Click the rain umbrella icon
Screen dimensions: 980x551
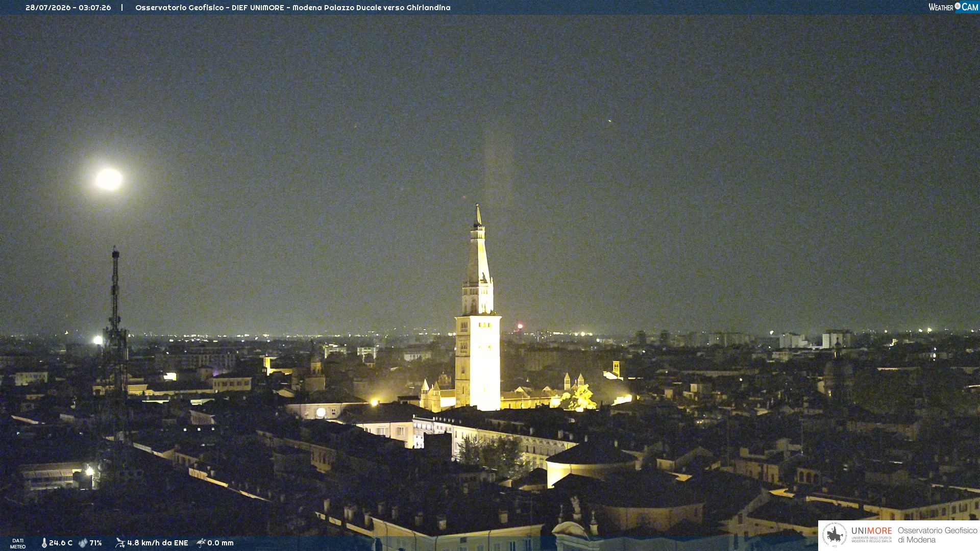tap(201, 543)
